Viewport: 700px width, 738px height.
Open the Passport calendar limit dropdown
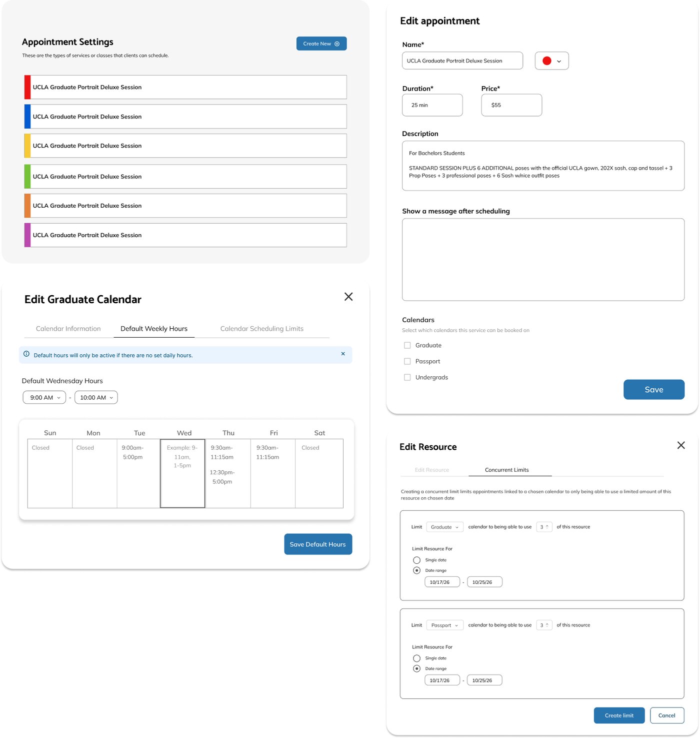(x=445, y=625)
